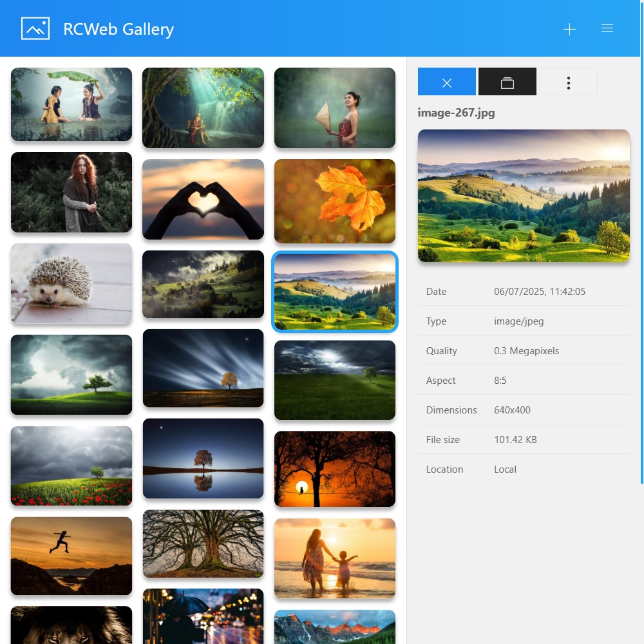Deselect image-267.jpg using the X icon
This screenshot has height=644, width=644.
point(446,82)
